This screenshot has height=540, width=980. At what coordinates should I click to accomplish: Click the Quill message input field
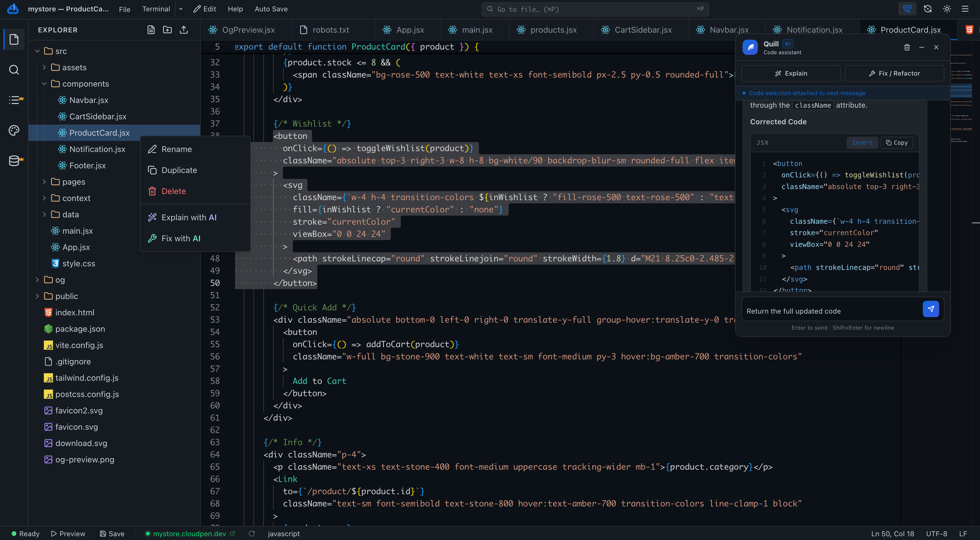tap(832, 311)
